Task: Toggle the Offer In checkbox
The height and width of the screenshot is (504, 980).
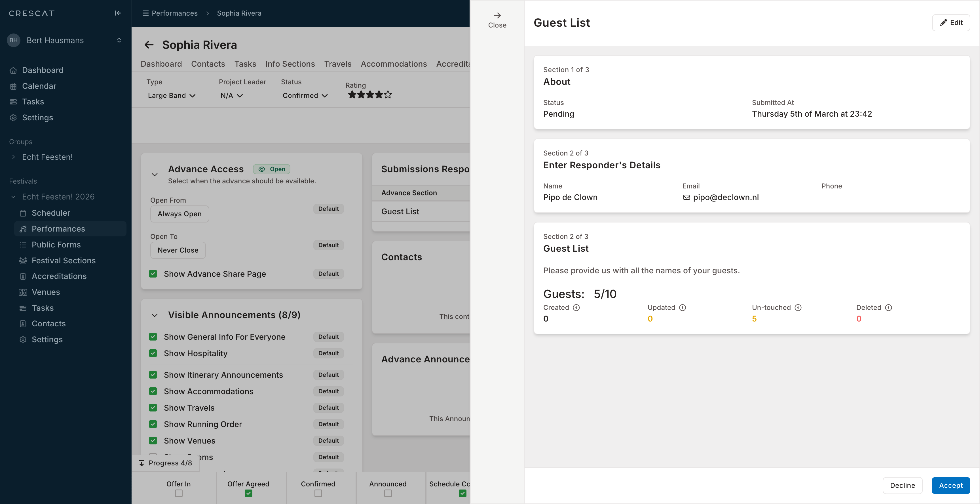Action: tap(178, 493)
